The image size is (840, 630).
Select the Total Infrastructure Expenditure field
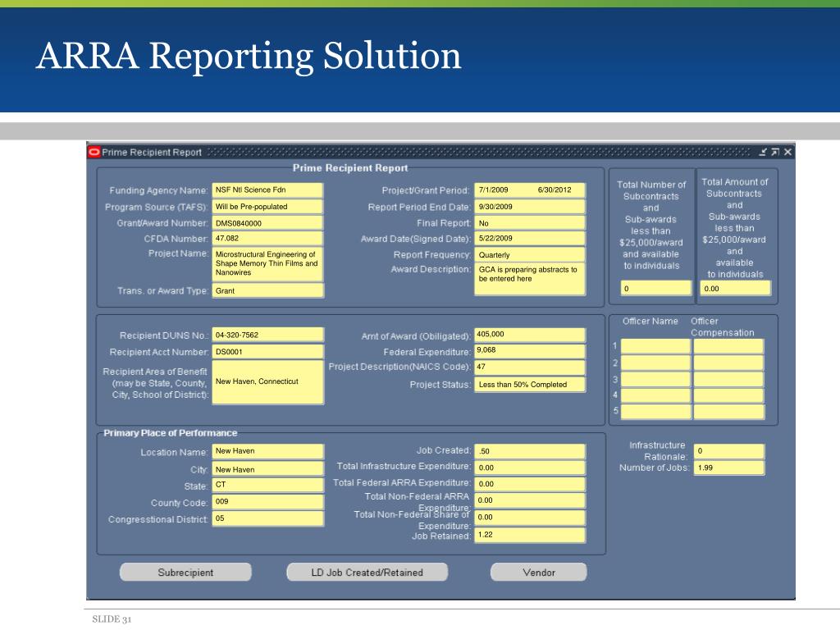pyautogui.click(x=530, y=467)
